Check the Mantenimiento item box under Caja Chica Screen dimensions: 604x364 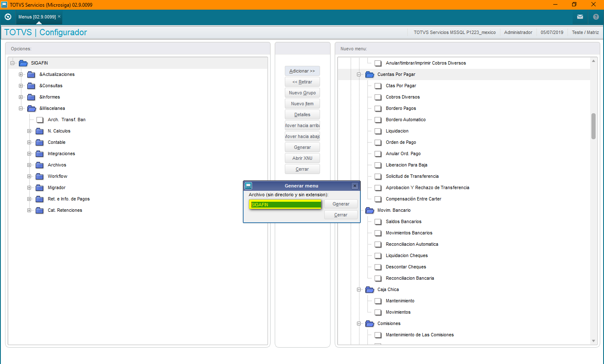[x=378, y=301]
